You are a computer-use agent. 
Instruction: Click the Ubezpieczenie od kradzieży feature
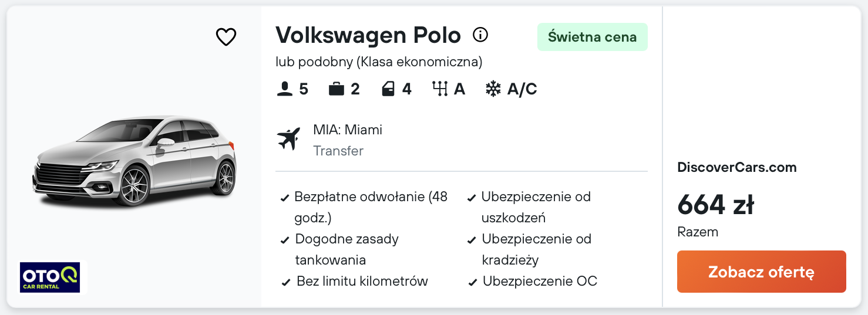(x=536, y=249)
